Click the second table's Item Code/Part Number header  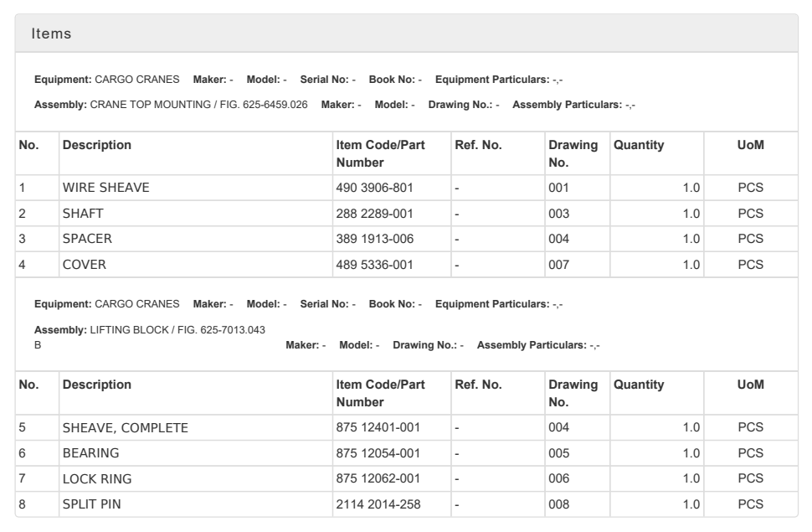pyautogui.click(x=380, y=393)
